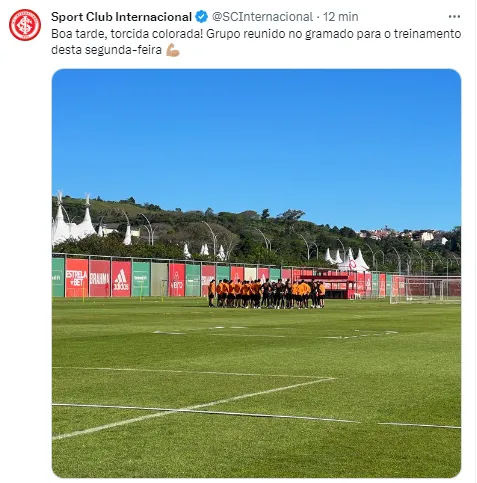This screenshot has height=483, width=477.
Task: Click the huddled group of players
Action: point(267,294)
